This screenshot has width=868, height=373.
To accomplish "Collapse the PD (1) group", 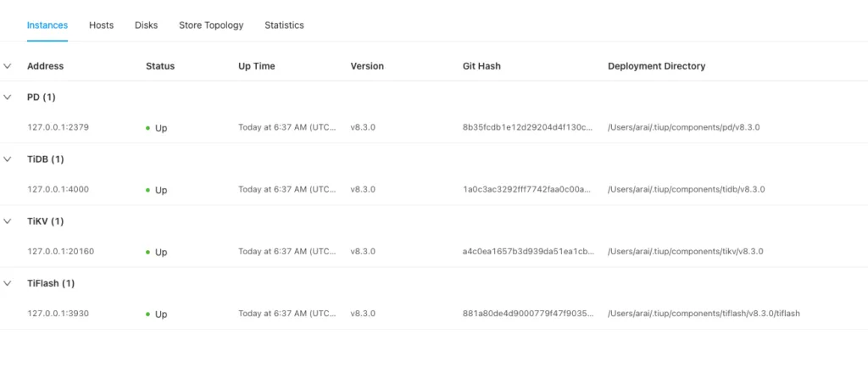I will point(7,97).
